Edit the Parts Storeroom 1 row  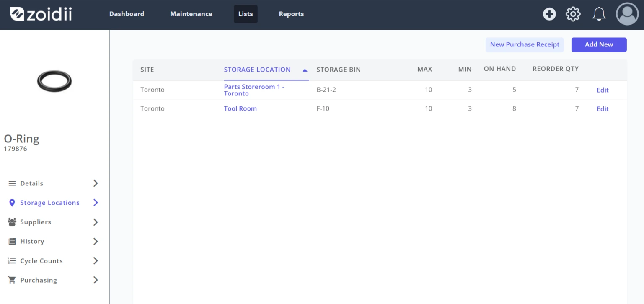[603, 90]
